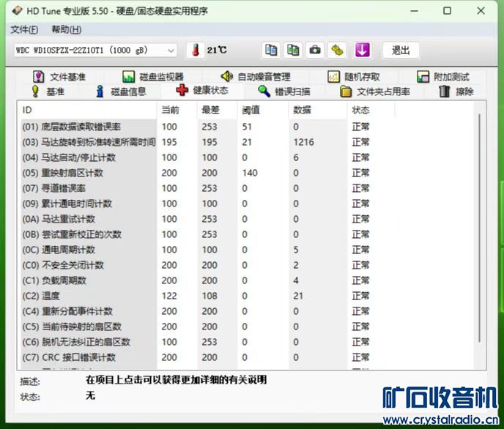Screen dimensions: 504x429
Task: Click the copy text to clipboard icon
Action: click(270, 50)
